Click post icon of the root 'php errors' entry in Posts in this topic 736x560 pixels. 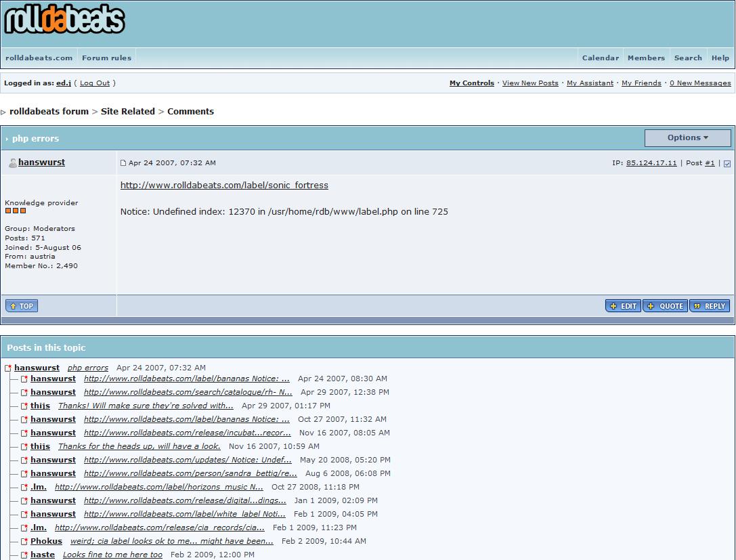[x=8, y=368]
